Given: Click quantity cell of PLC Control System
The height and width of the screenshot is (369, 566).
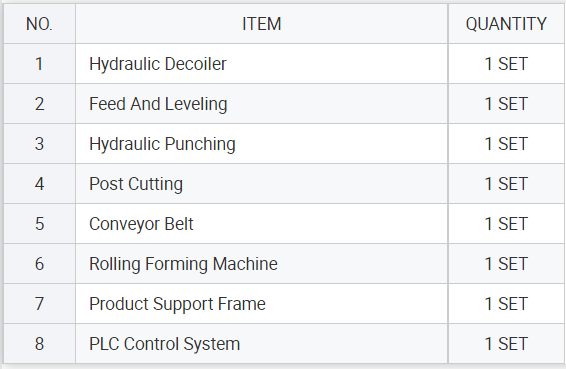Looking at the screenshot, I should (506, 344).
